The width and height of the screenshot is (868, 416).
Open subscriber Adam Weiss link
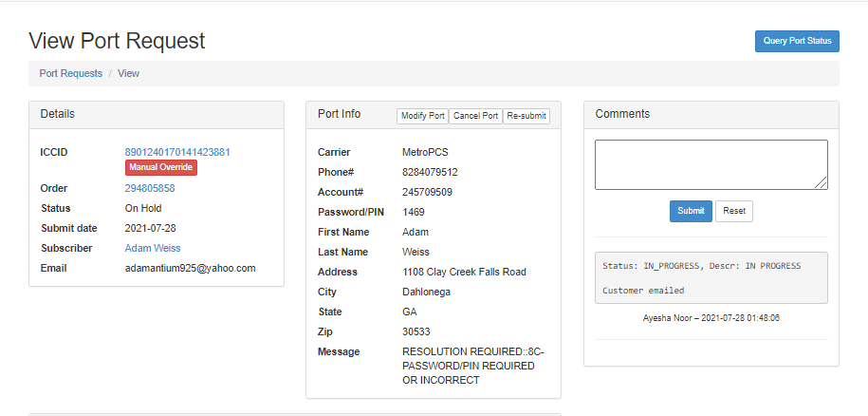tap(152, 248)
